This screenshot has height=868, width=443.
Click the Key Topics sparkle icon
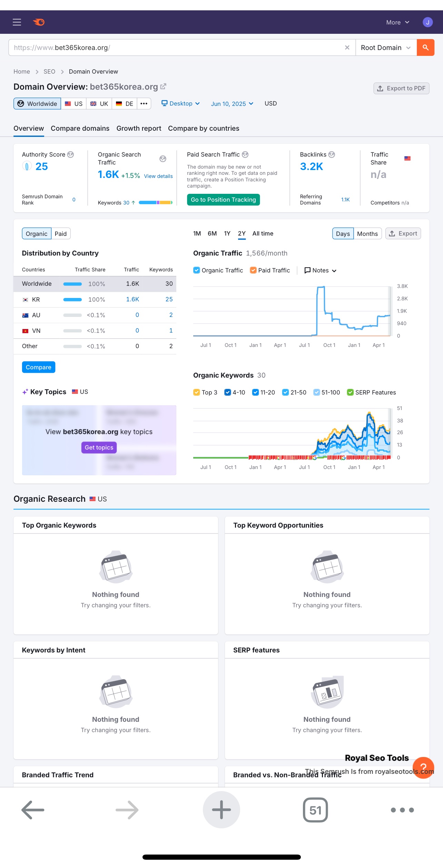(25, 392)
